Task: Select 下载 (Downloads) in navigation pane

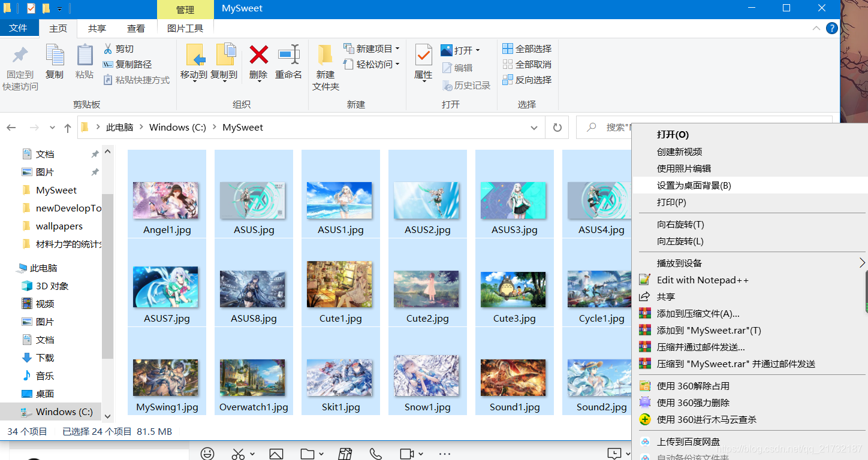Action: pos(45,358)
